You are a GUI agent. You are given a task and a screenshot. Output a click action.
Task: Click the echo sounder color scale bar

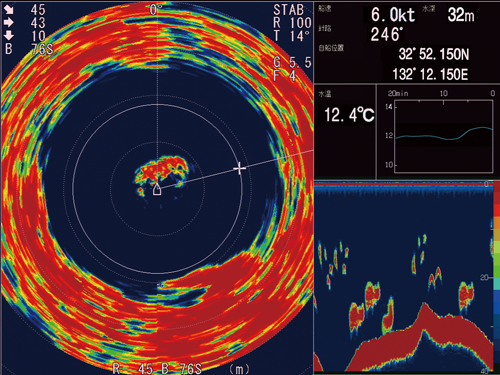click(496, 277)
